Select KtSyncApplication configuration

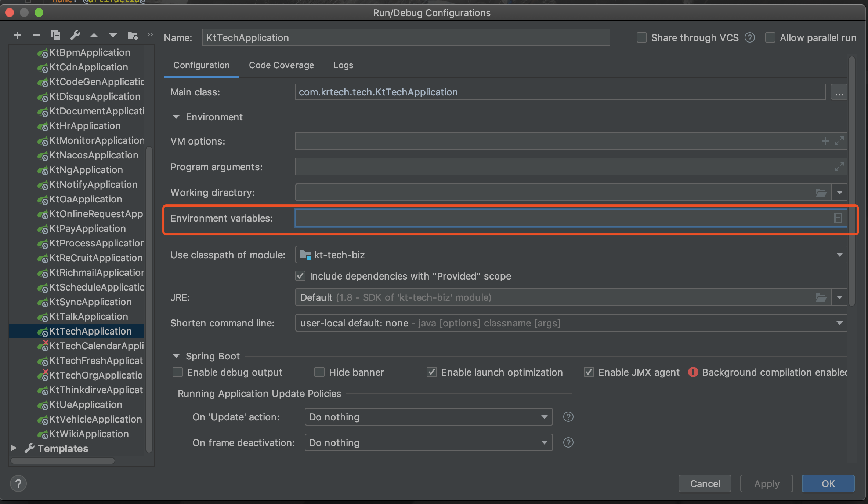point(76,302)
